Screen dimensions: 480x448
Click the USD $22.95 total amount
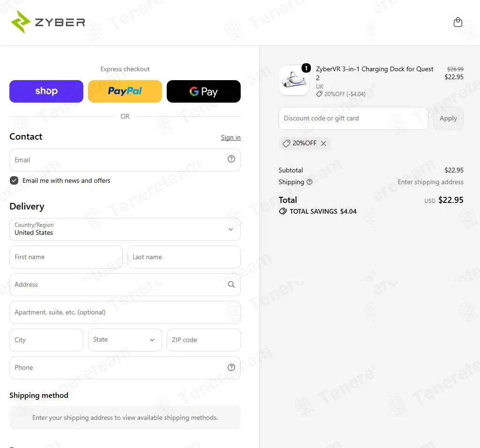444,200
